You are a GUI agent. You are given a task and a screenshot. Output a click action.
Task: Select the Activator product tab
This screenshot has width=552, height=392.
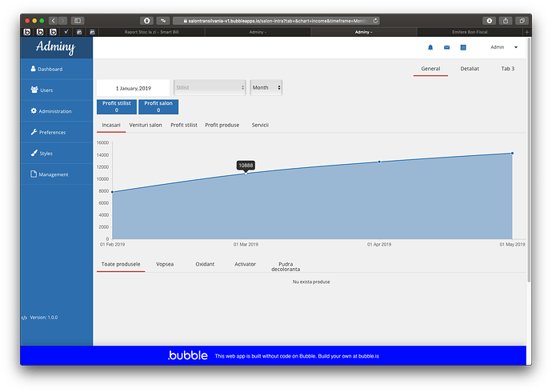click(245, 264)
